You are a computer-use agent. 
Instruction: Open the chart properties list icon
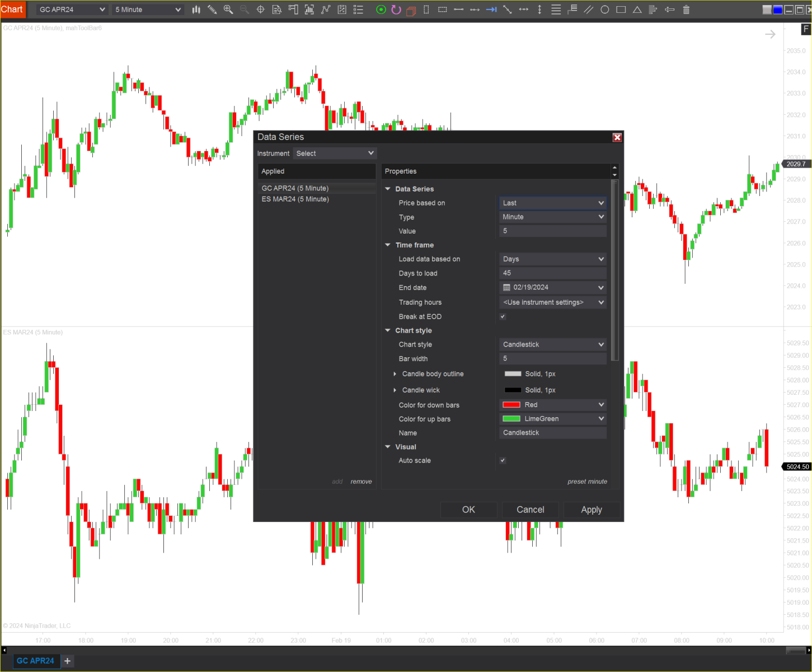pyautogui.click(x=358, y=10)
